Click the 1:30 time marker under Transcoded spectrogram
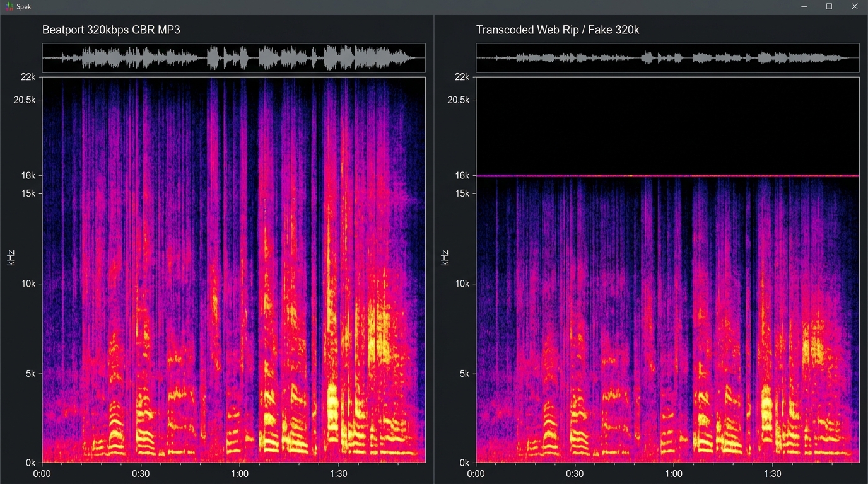The width and height of the screenshot is (868, 484). (773, 474)
